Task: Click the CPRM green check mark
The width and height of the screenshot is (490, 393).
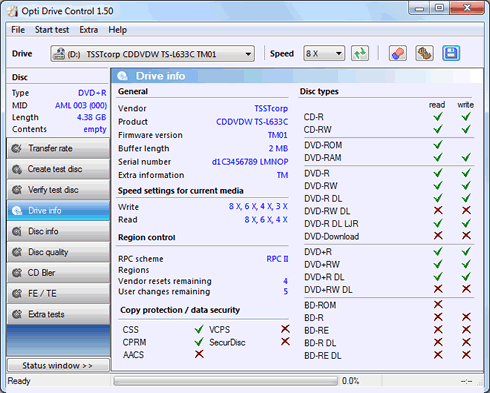Action: [199, 342]
